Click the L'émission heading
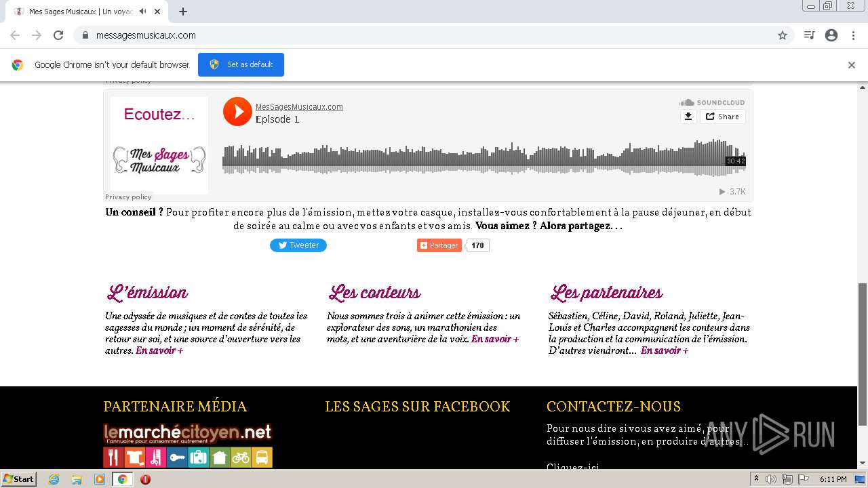 point(147,293)
